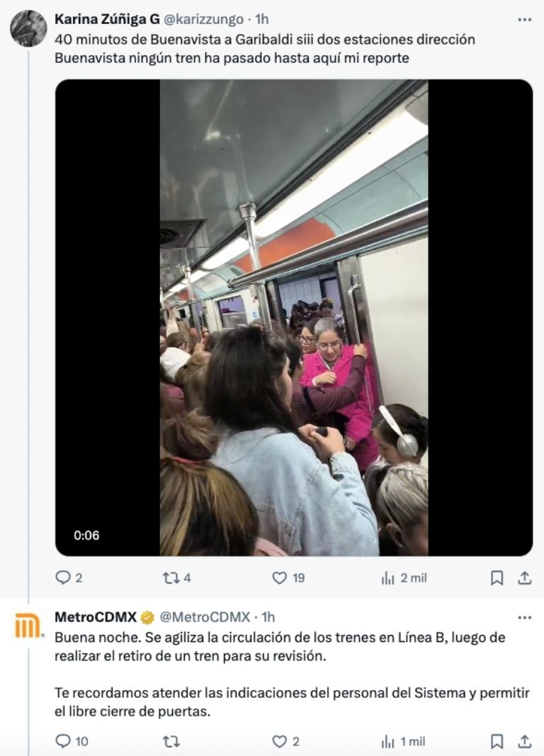Open the @karizzungo handle link
Viewport: 544px width, 756px height.
coord(204,19)
